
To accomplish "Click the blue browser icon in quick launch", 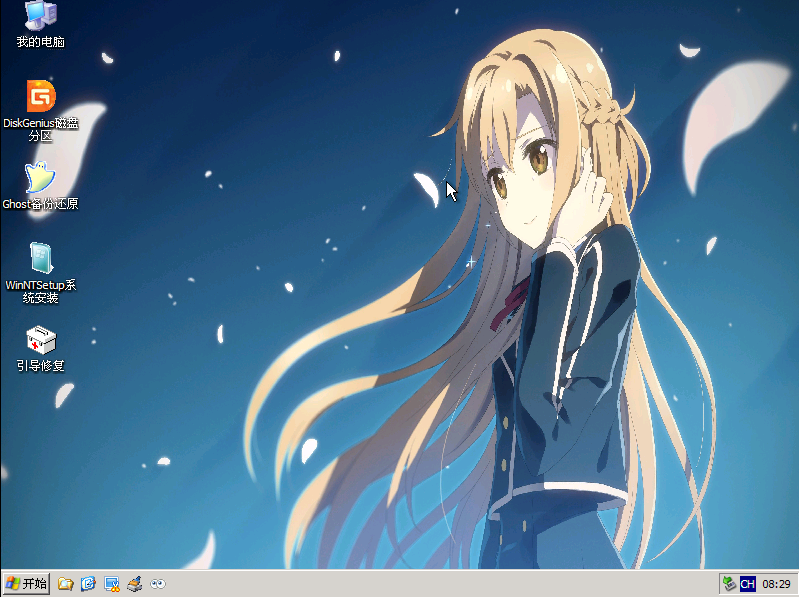I will [88, 583].
